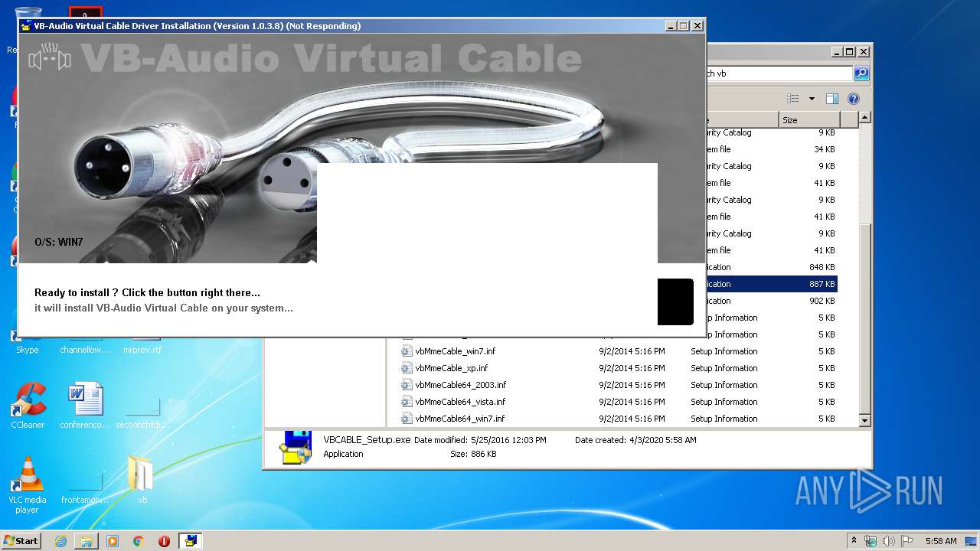Viewport: 980px width, 551px height.
Task: Select the channellow desktop file
Action: click(x=85, y=350)
